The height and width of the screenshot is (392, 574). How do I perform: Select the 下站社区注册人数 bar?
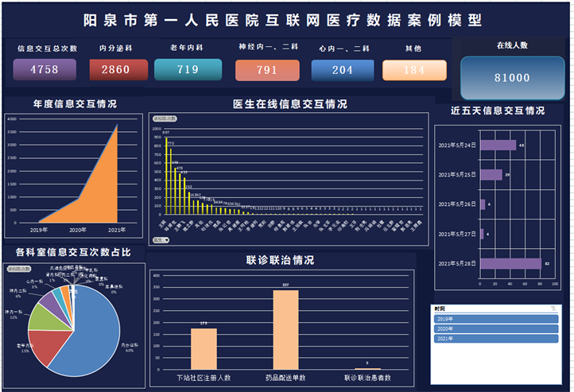(x=204, y=347)
